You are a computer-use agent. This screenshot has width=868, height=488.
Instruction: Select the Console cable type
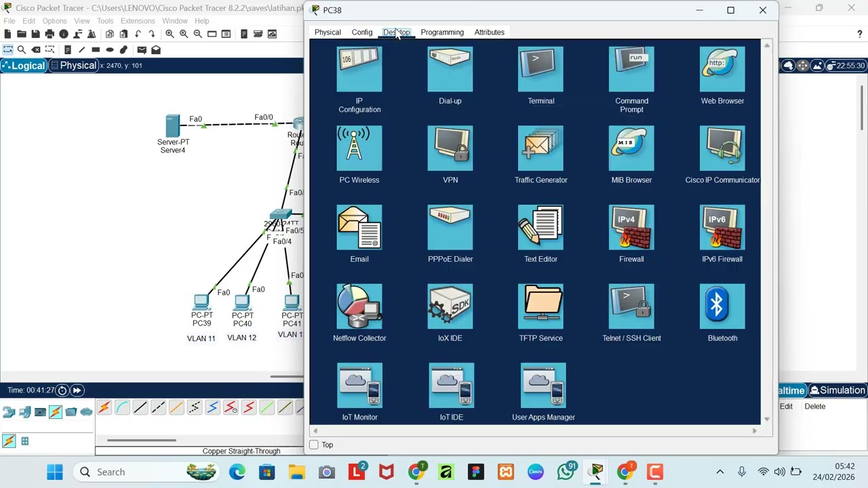[122, 407]
